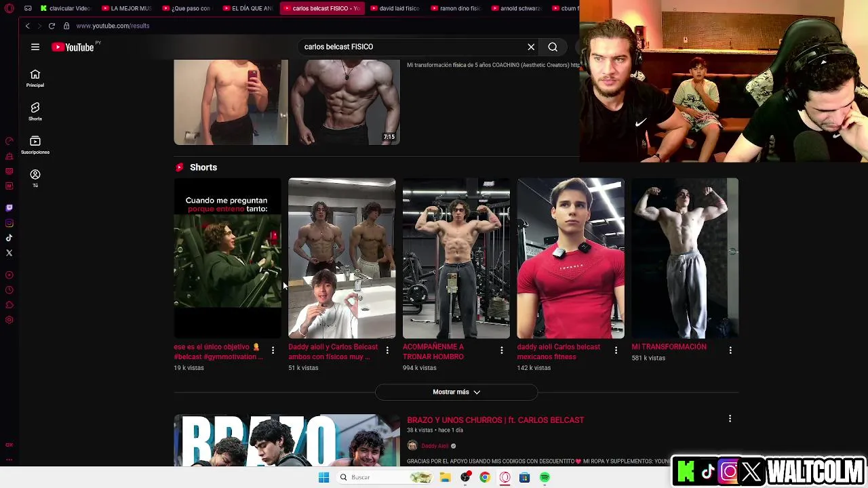Open Suscripciones in the YouTube sidebar
This screenshot has height=488, width=868.
coord(35,145)
